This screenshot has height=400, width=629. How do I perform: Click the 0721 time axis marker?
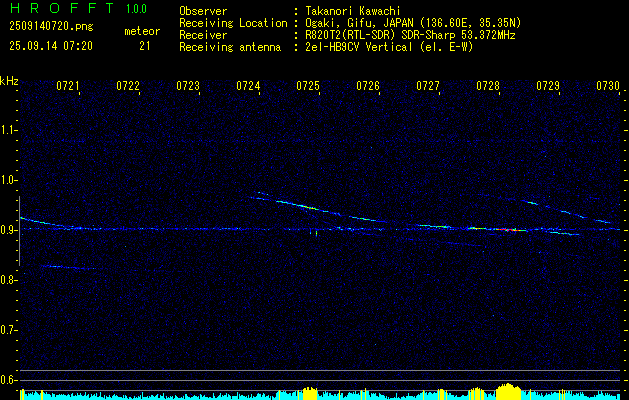point(68,86)
